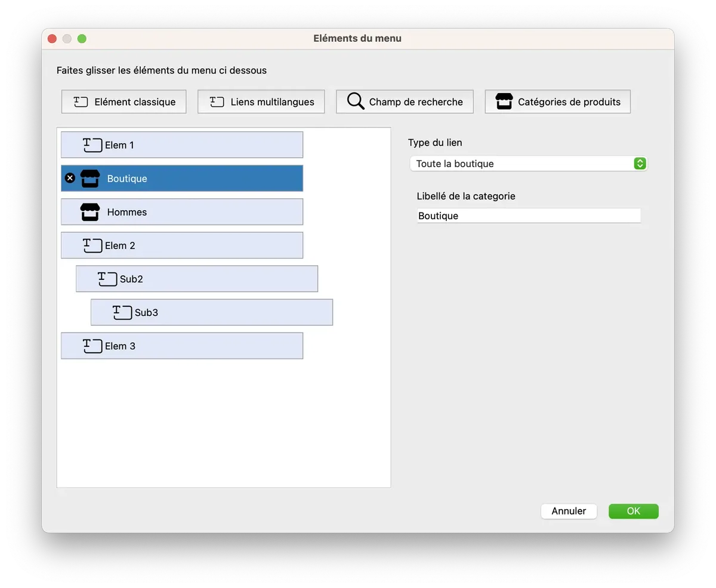Select the Elem 2 menu item

point(182,245)
